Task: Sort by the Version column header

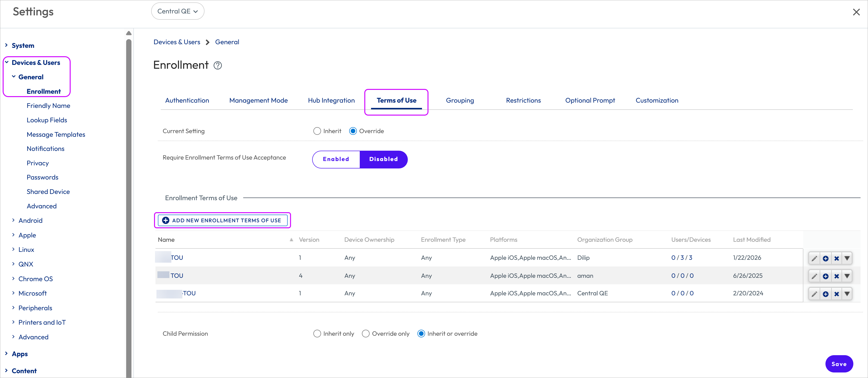Action: [x=309, y=240]
